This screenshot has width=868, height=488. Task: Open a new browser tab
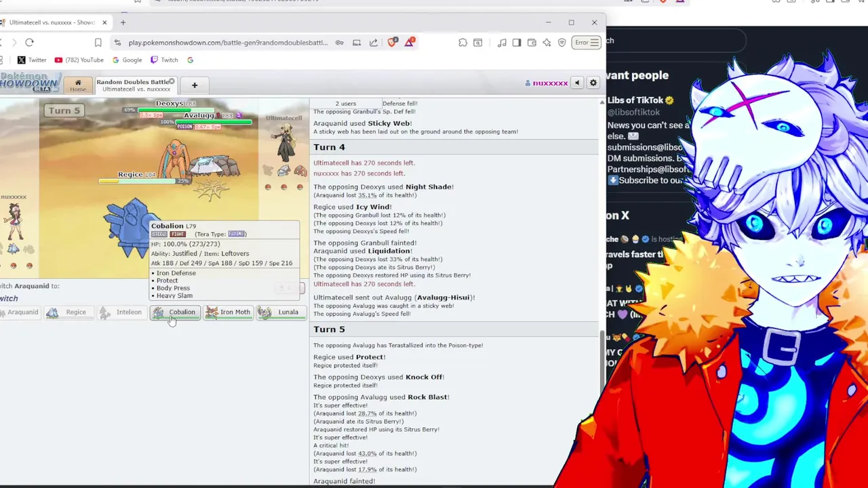tap(123, 22)
